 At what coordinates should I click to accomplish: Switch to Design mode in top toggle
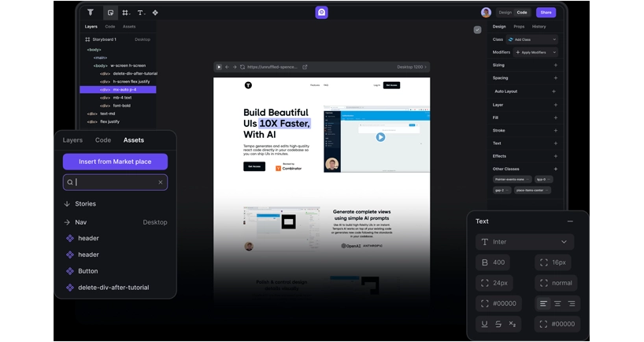(505, 13)
